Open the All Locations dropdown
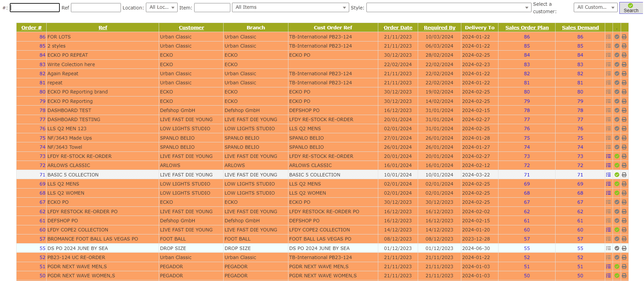 161,7
